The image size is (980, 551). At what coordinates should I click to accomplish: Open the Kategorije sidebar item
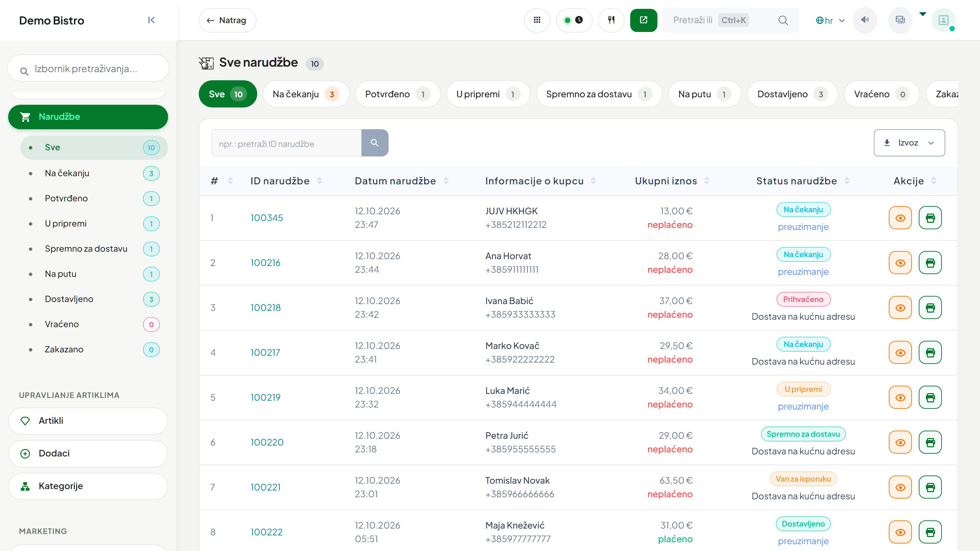pos(88,486)
